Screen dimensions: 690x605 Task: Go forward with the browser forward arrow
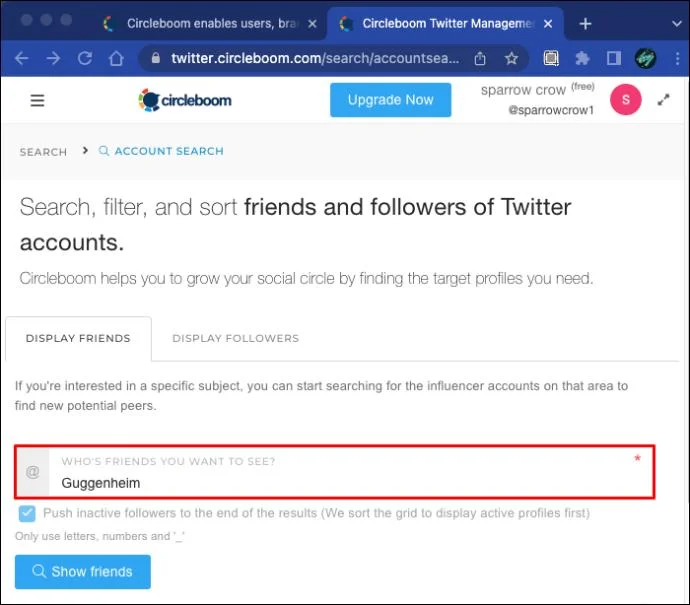coord(53,58)
